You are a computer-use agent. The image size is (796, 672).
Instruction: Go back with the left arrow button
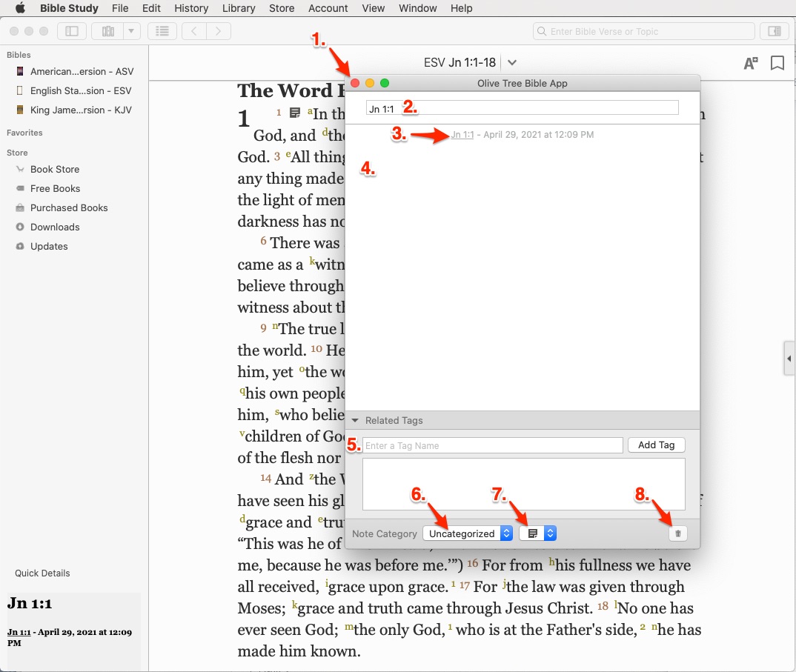[194, 31]
